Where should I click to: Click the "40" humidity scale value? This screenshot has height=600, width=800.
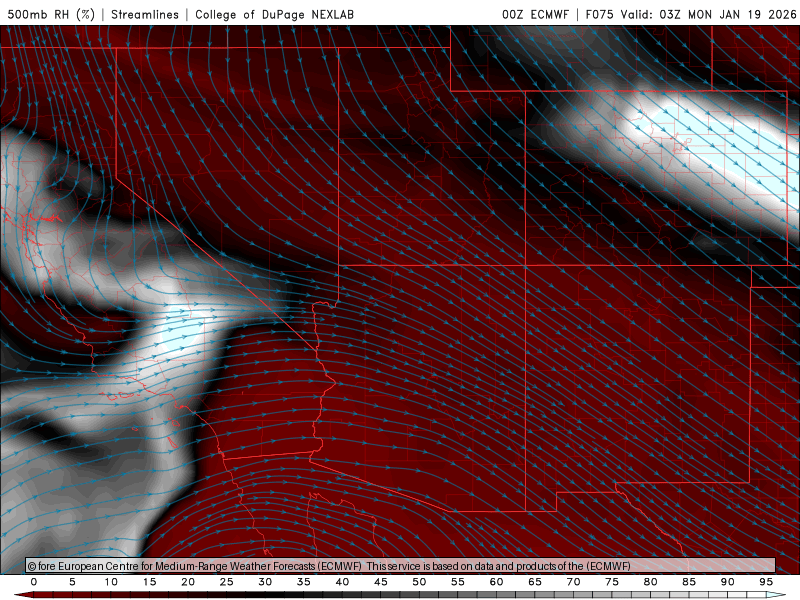pyautogui.click(x=342, y=582)
